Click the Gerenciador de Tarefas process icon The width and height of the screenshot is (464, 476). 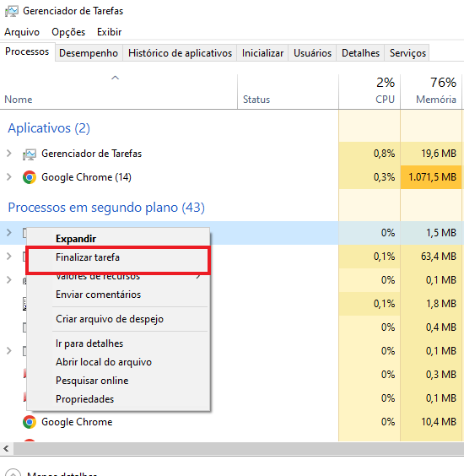[x=30, y=154]
